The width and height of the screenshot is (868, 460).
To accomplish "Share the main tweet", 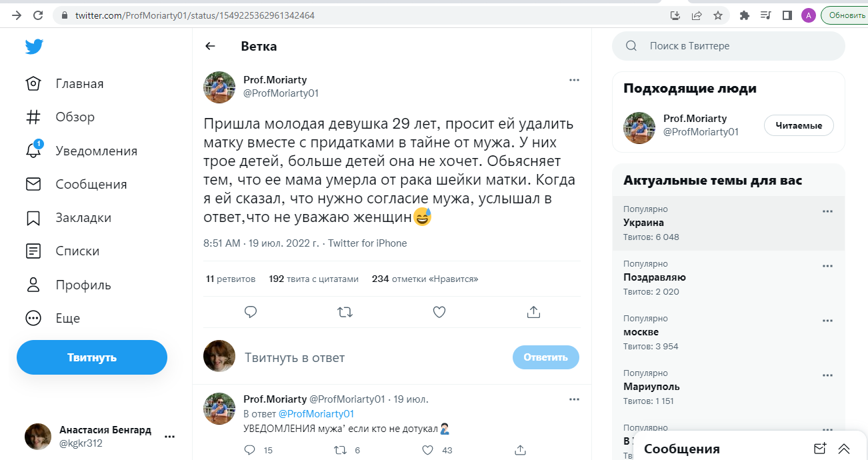I will pyautogui.click(x=533, y=311).
